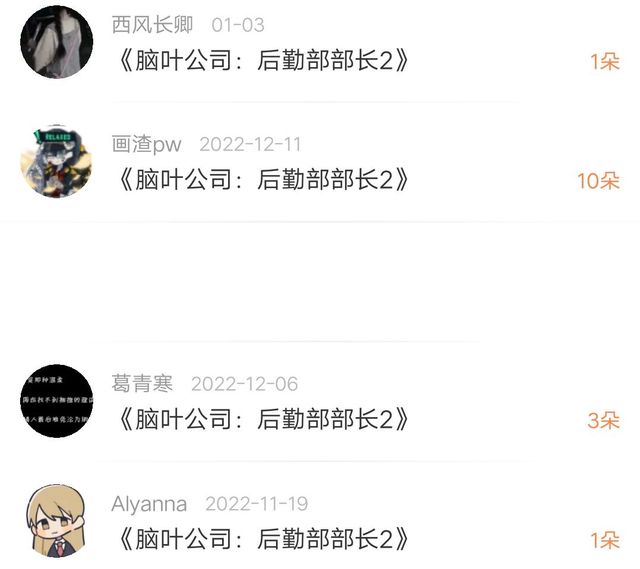Open Alyanna's cartoon girl avatar

point(57,521)
